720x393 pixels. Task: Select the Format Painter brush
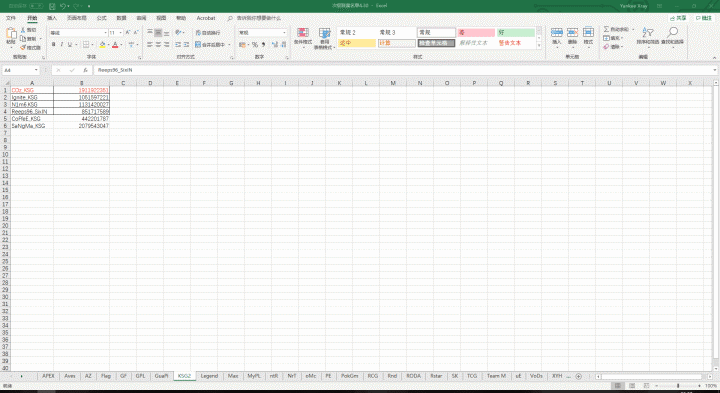click(22, 47)
